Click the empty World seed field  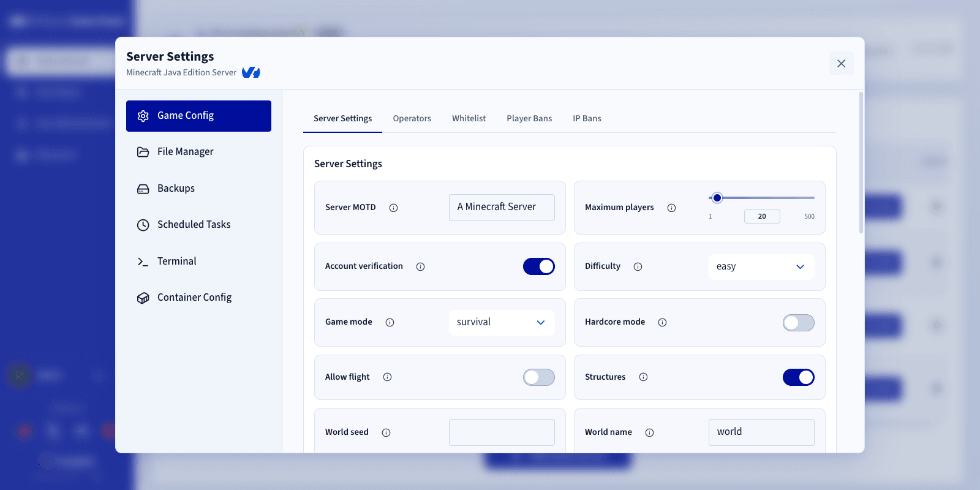coord(502,432)
